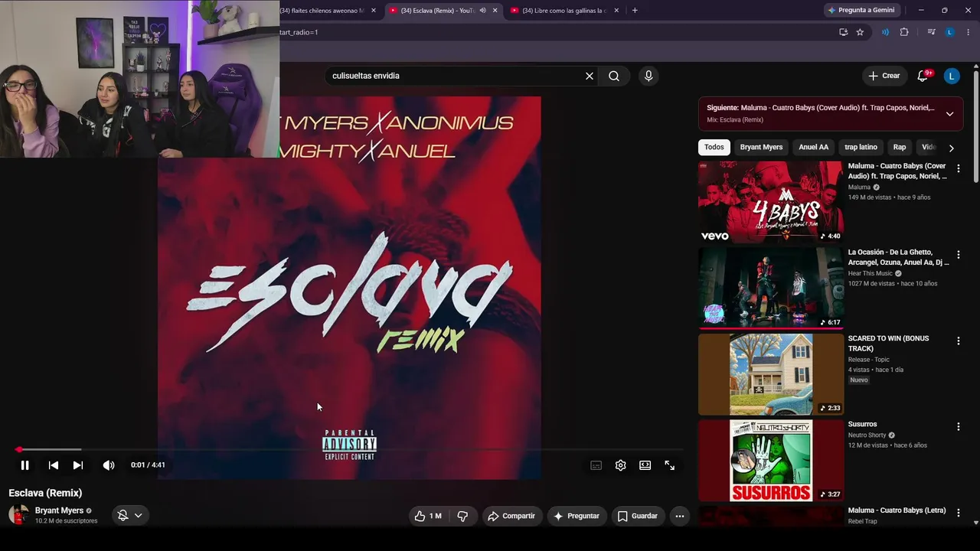
Task: Click the YouTube search magnifier button
Action: (x=614, y=76)
